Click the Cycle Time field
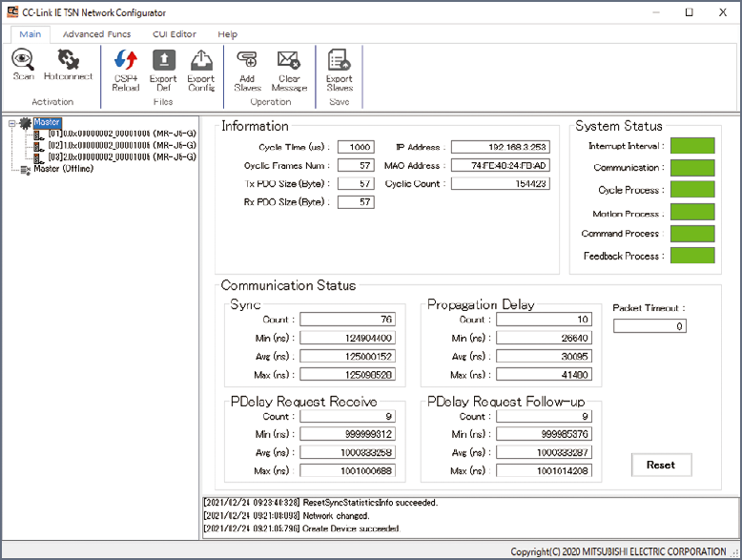 (x=356, y=147)
